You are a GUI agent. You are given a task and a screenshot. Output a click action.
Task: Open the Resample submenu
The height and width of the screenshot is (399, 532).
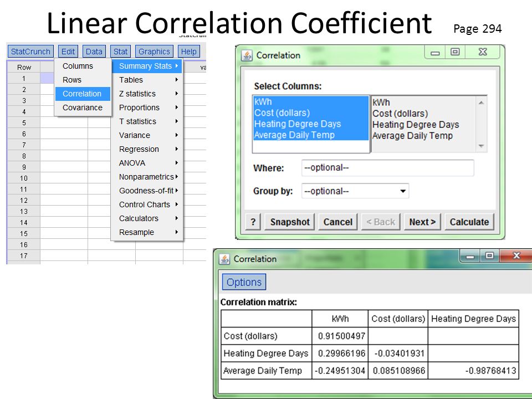point(147,232)
